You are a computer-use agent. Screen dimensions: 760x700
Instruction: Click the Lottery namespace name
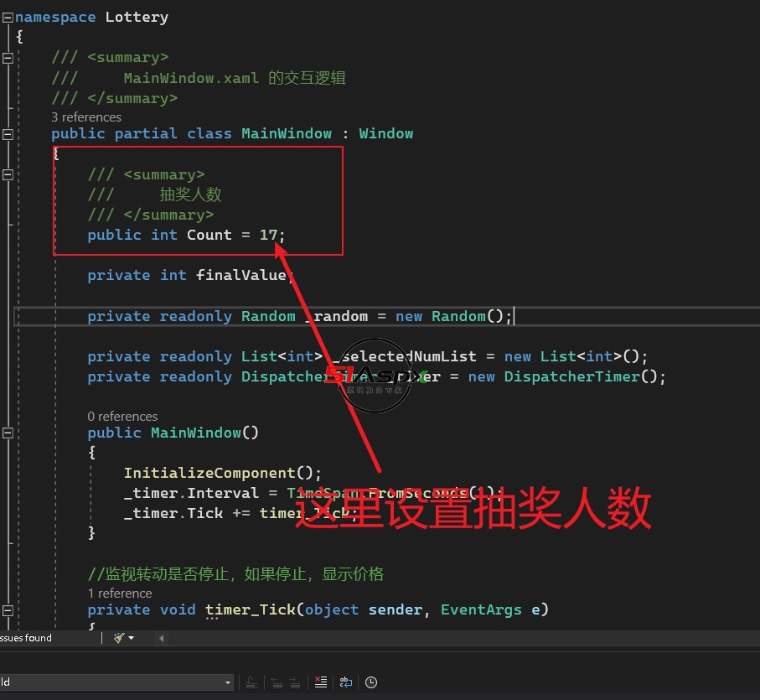[137, 18]
